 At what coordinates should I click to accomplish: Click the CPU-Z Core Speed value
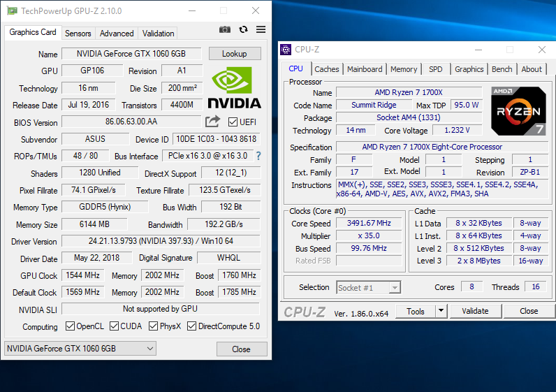(x=369, y=223)
